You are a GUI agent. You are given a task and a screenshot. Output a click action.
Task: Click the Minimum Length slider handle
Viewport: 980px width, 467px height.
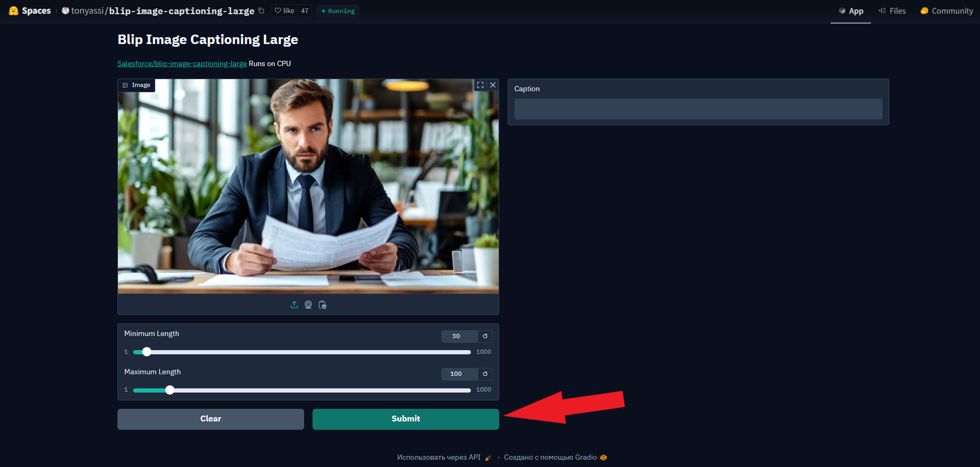point(147,352)
